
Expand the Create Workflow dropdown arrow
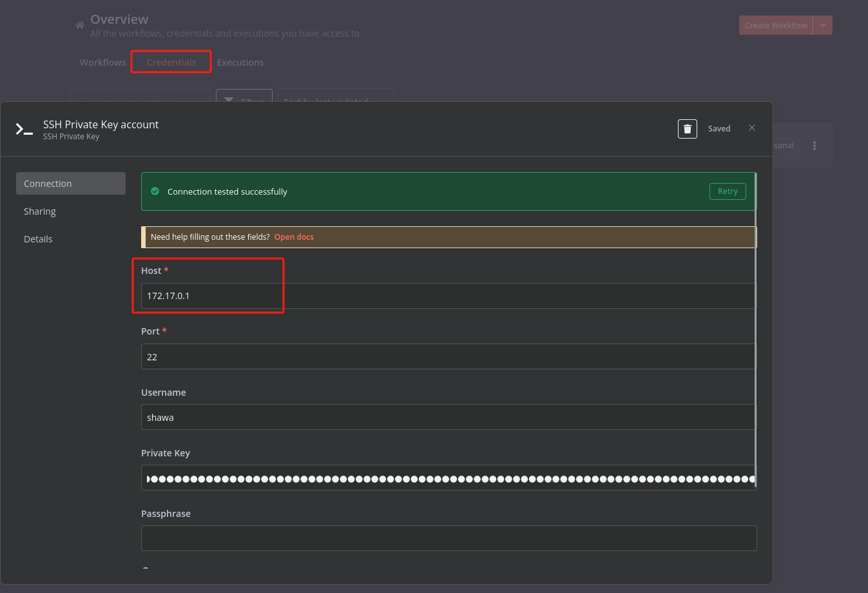[x=823, y=25]
